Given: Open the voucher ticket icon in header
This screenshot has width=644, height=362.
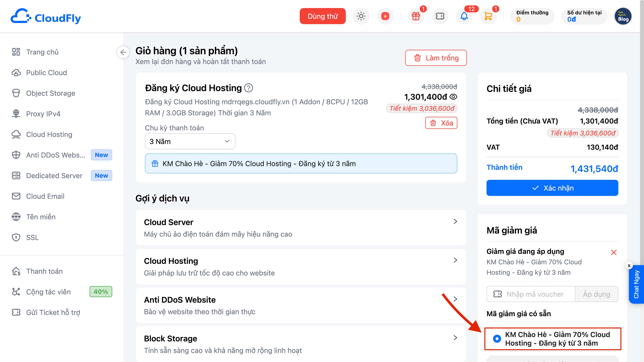Looking at the screenshot, I should 440,16.
